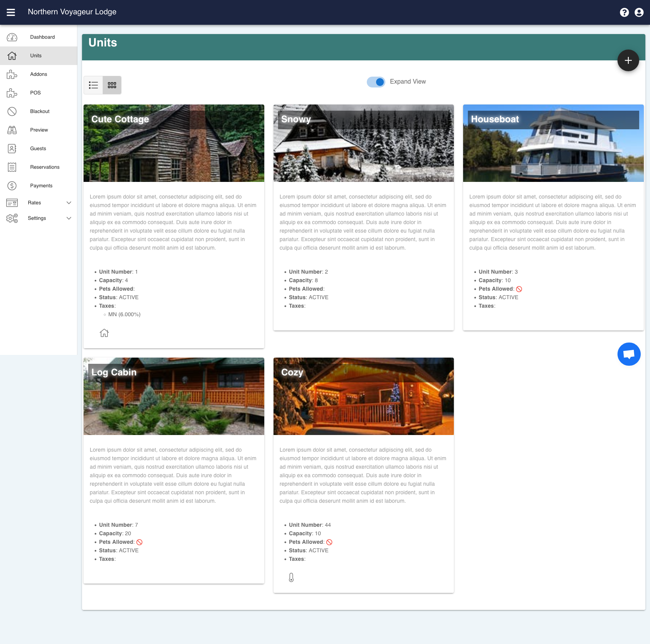This screenshot has height=644, width=650.
Task: Select the Reservations receipt icon
Action: (12, 167)
